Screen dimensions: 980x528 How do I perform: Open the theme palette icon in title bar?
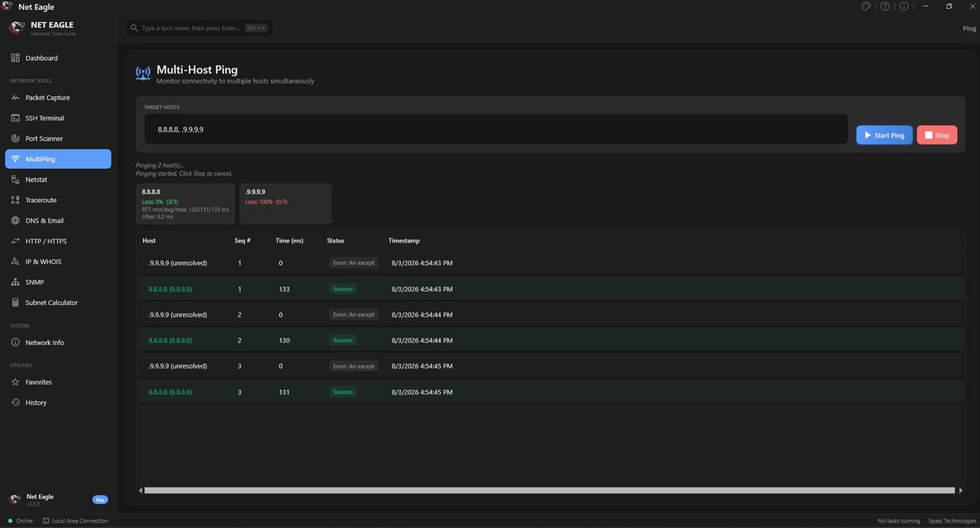pyautogui.click(x=866, y=6)
